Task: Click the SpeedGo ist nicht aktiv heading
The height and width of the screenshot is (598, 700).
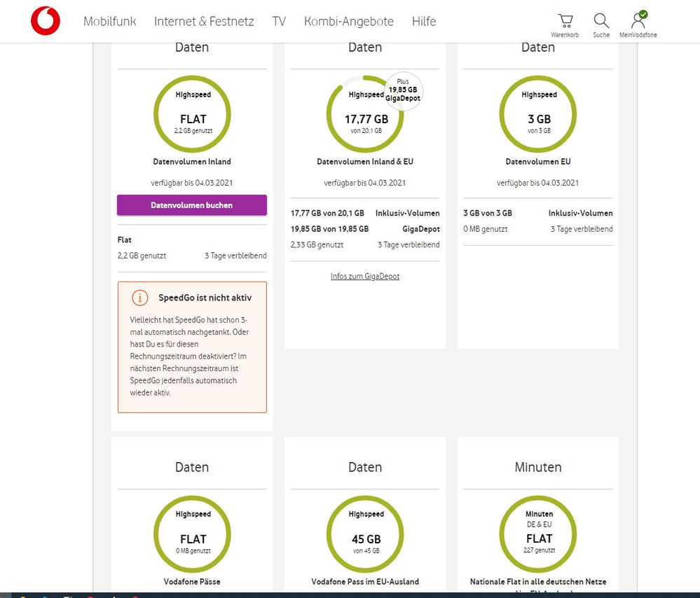Action: point(205,298)
